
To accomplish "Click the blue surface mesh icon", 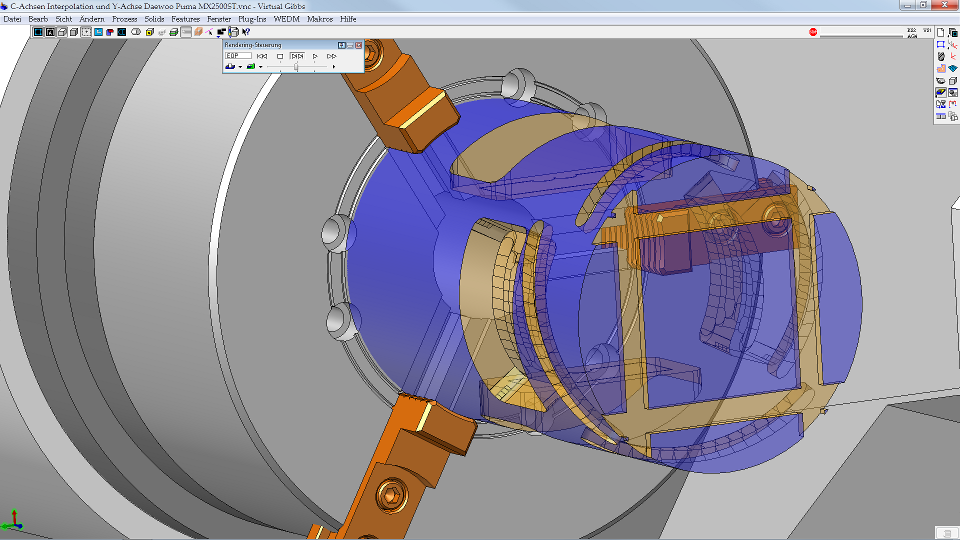I will point(953,69).
